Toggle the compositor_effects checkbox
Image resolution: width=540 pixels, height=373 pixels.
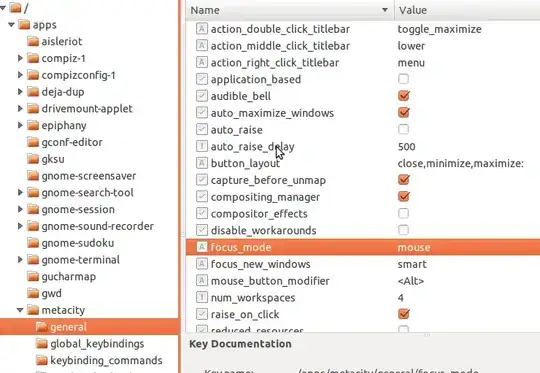pos(404,213)
